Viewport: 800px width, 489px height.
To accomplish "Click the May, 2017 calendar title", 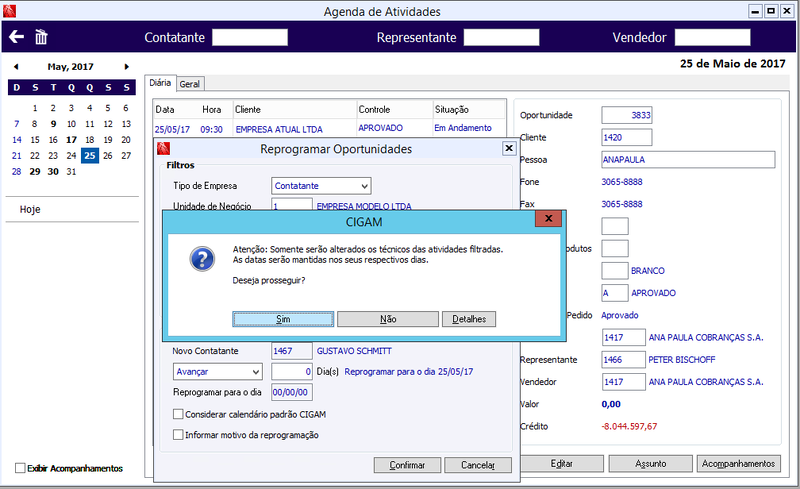I will click(x=70, y=66).
